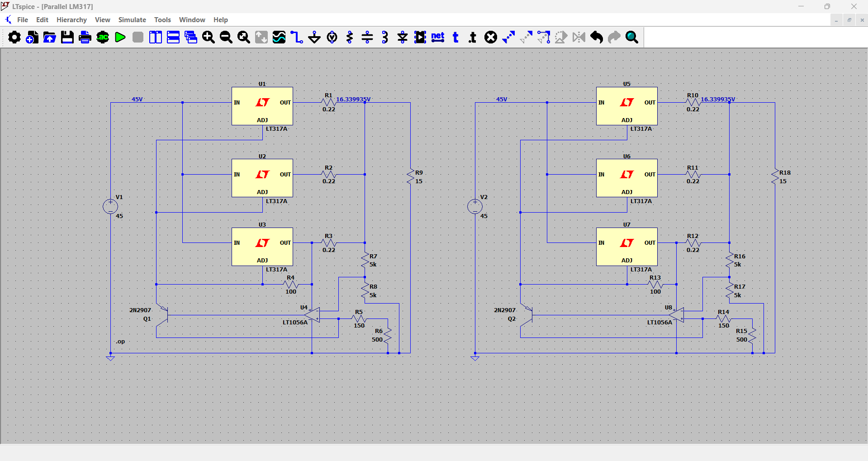Tile windows horizontally
The image size is (868, 461).
click(x=173, y=37)
